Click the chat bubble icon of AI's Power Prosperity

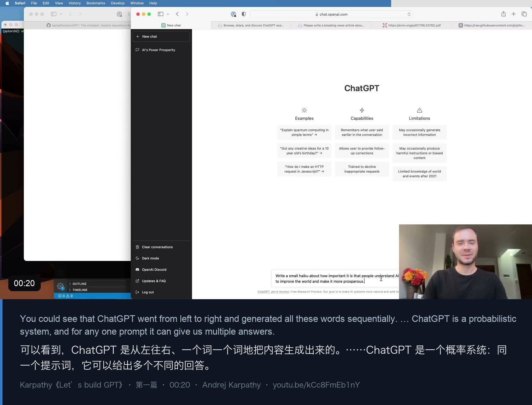tap(137, 50)
